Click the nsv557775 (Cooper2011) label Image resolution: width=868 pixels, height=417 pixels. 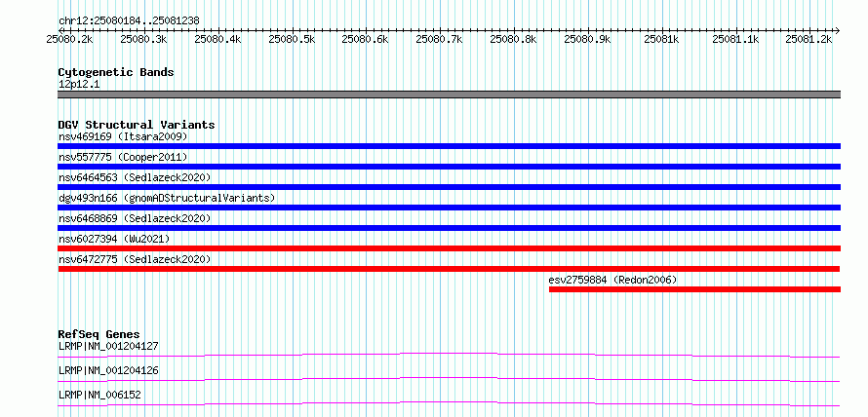click(123, 157)
